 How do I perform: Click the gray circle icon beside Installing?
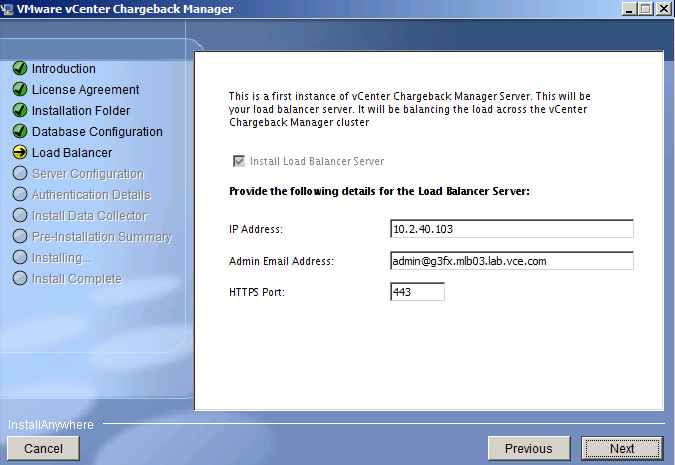point(20,257)
